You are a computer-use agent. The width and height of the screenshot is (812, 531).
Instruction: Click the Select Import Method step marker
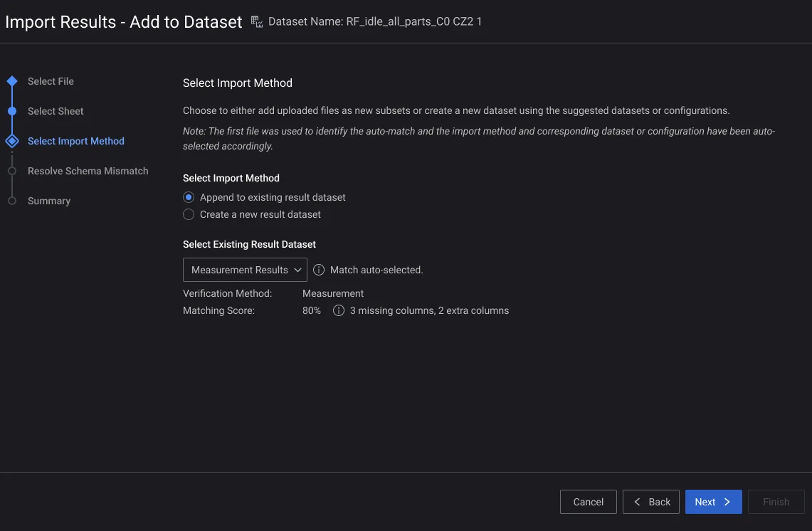point(12,141)
